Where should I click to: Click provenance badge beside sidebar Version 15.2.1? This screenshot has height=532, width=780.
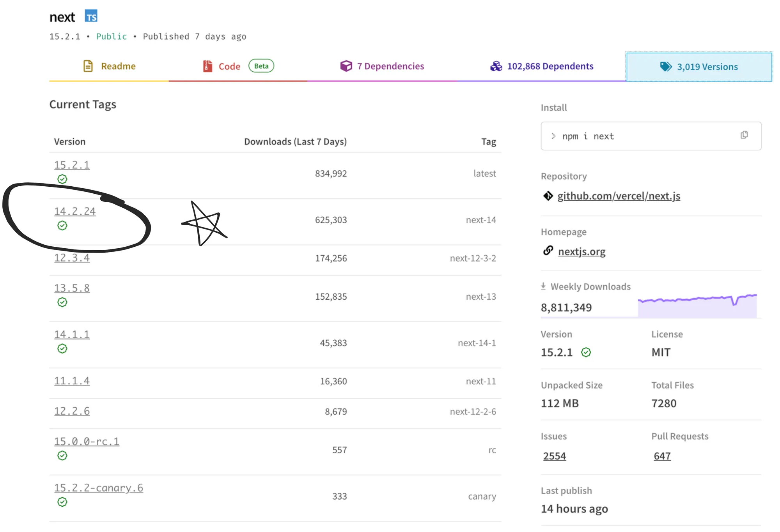tap(586, 352)
